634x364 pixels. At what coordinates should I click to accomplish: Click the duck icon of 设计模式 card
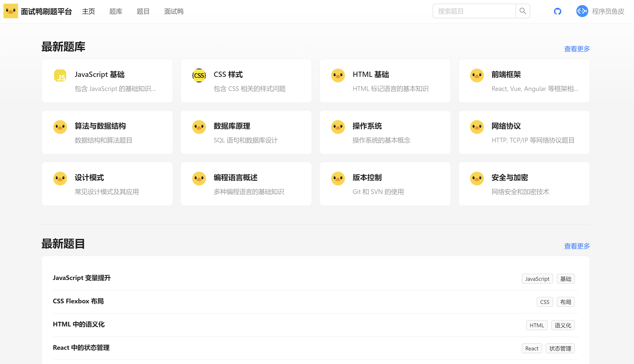point(60,179)
